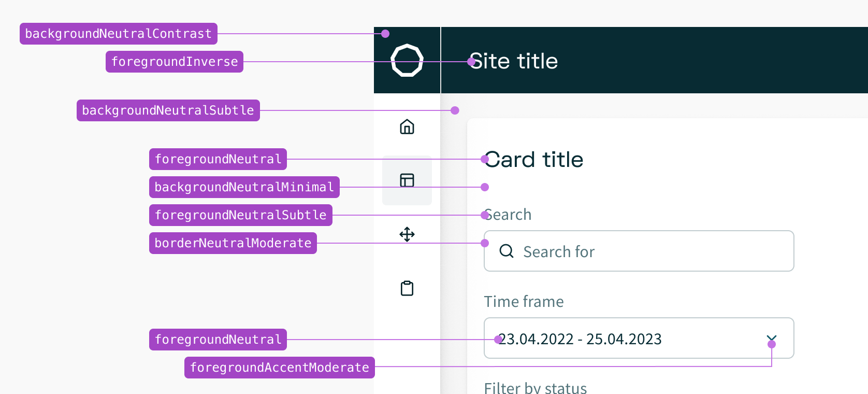
Task: Click the backgroundNeutralContrast token label
Action: pos(119,34)
